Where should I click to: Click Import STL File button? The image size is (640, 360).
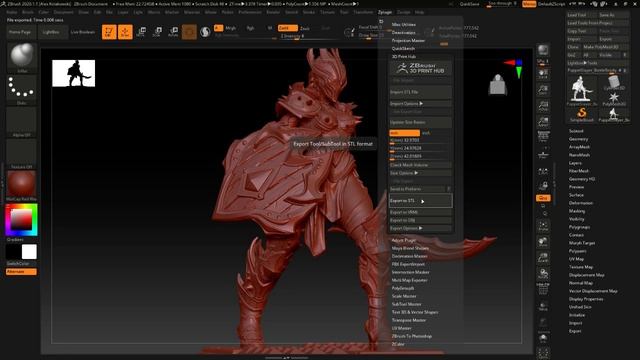(420, 92)
